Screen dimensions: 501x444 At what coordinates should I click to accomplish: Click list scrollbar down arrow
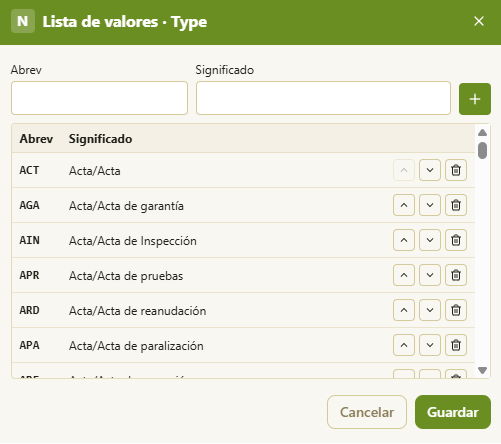[482, 370]
